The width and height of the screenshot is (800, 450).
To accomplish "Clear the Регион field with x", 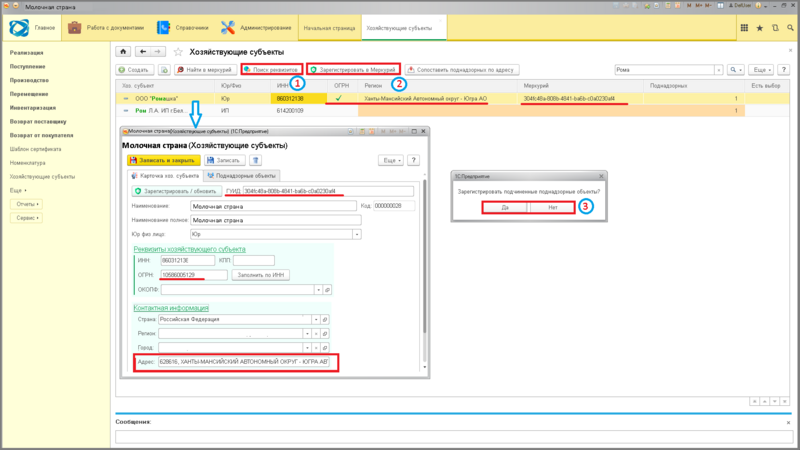I will tap(316, 334).
